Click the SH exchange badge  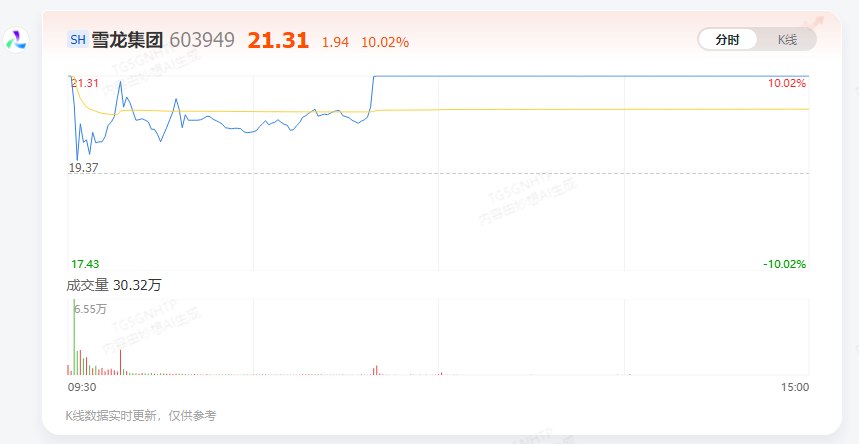click(77, 40)
